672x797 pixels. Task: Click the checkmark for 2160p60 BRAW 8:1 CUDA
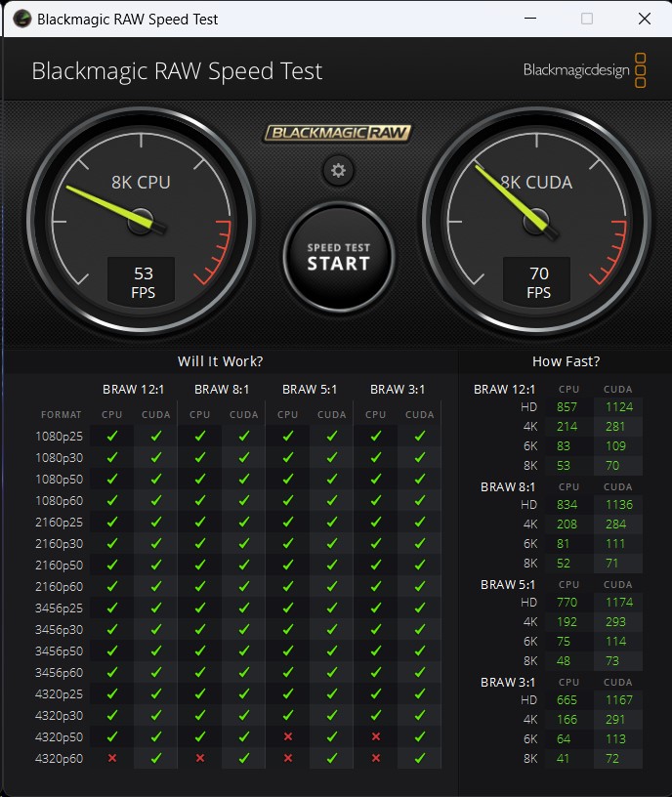pos(244,586)
